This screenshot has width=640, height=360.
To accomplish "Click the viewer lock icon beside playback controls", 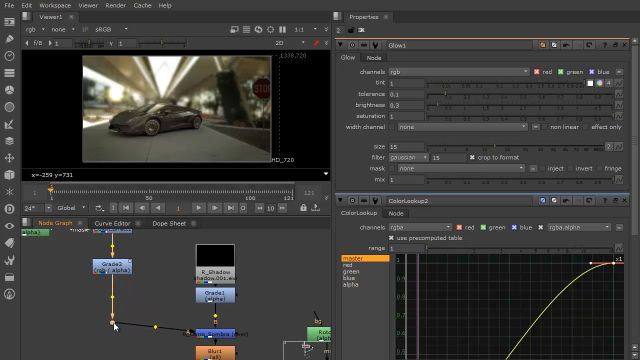I will point(303,208).
